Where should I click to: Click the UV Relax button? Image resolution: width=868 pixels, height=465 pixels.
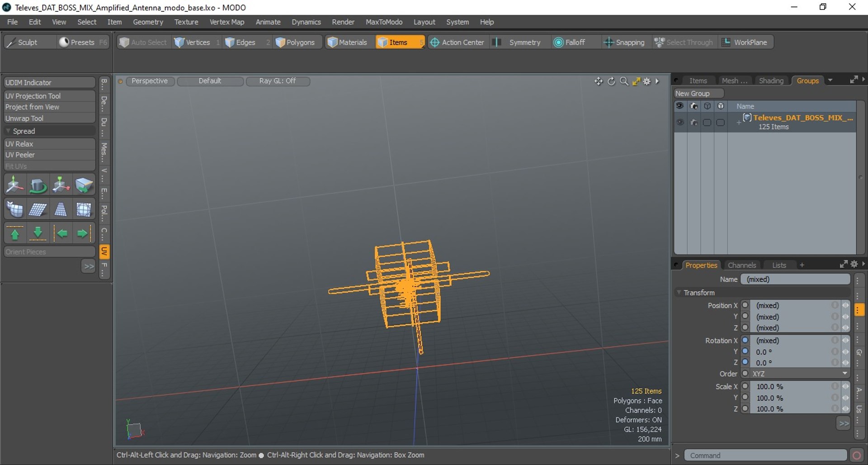point(50,144)
